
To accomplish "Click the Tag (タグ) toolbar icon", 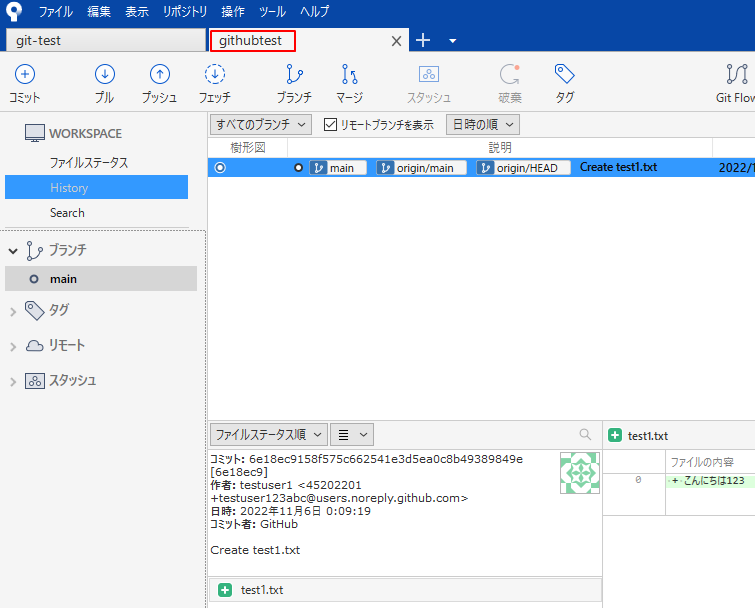I will pos(564,75).
